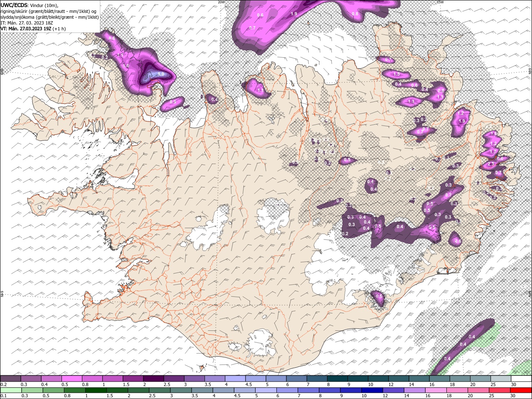Click the 'UWC/ECDS: Vindur (10m)' title text
The image size is (532, 399).
coord(30,5)
